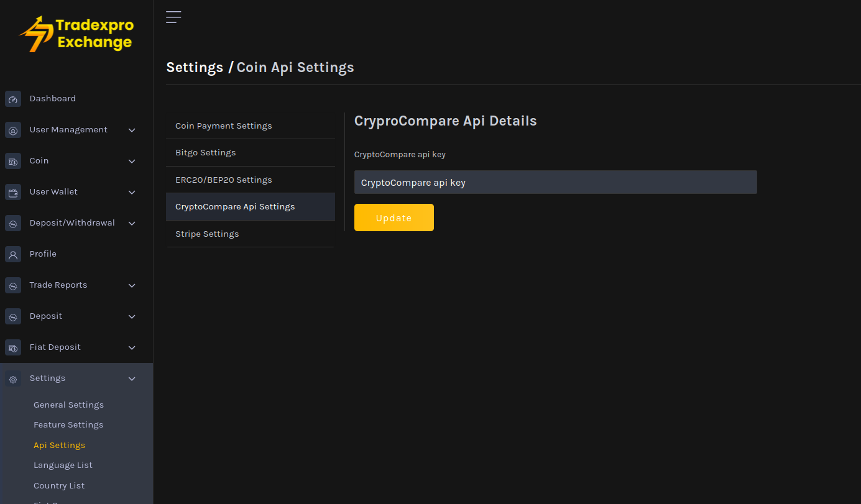
Task: Click the hamburger menu icon
Action: point(173,17)
